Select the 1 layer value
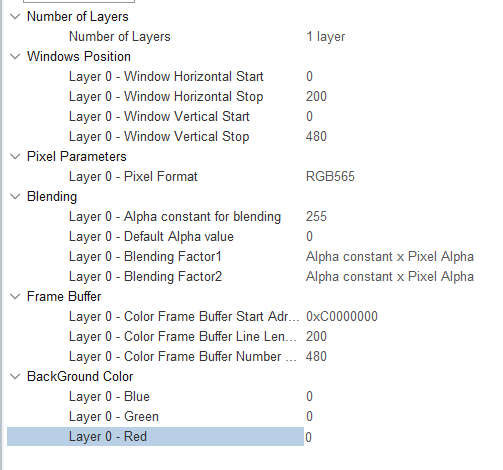 pyautogui.click(x=325, y=37)
